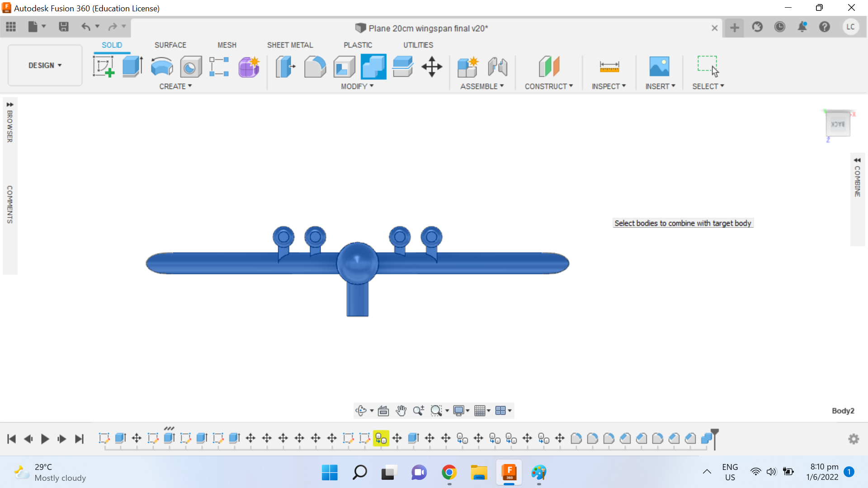Open Google Chrome from the taskbar
Viewport: 868px width, 488px height.
[x=449, y=473]
